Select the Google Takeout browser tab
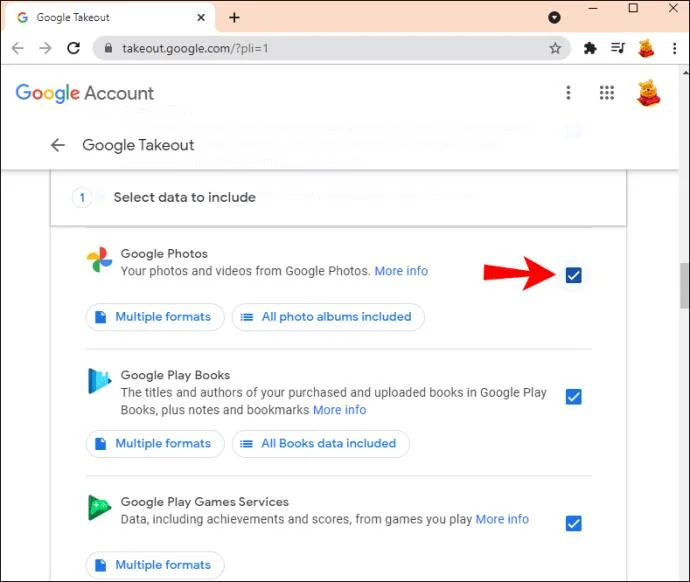Screen dimensions: 690x582 pyautogui.click(x=108, y=17)
